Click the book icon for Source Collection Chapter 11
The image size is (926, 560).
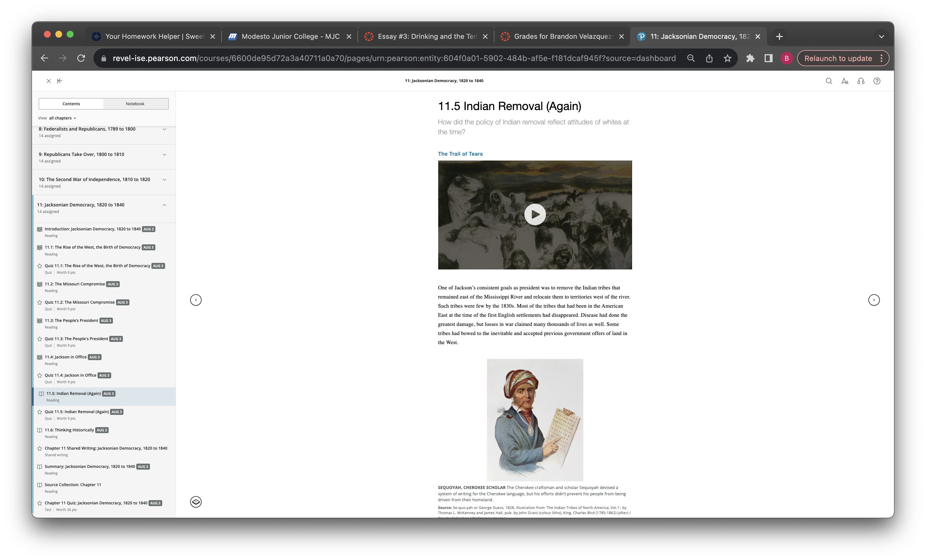pyautogui.click(x=39, y=485)
